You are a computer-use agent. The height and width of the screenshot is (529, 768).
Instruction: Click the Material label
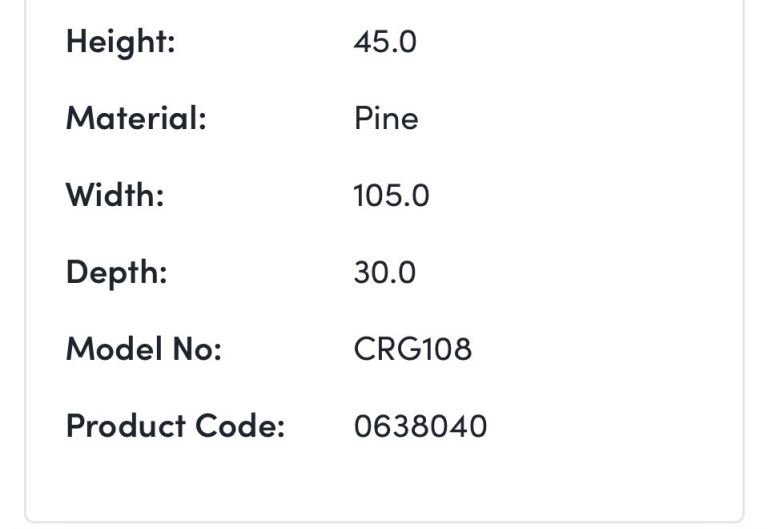tap(136, 119)
